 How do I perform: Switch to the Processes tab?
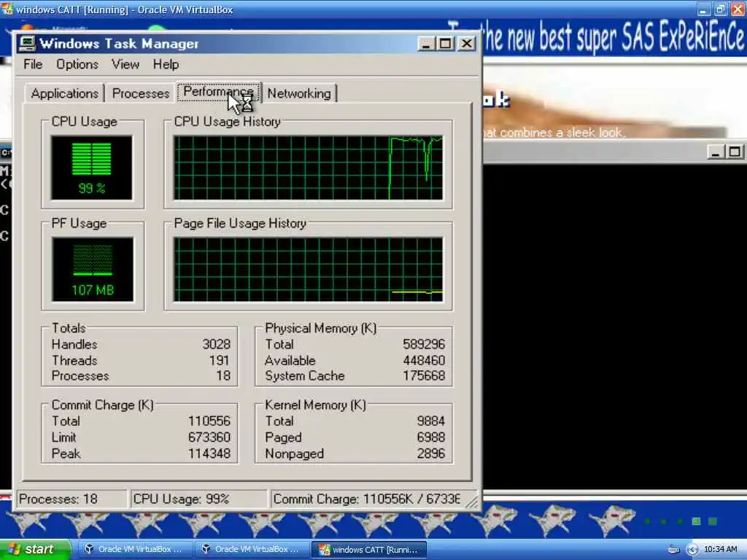point(141,93)
